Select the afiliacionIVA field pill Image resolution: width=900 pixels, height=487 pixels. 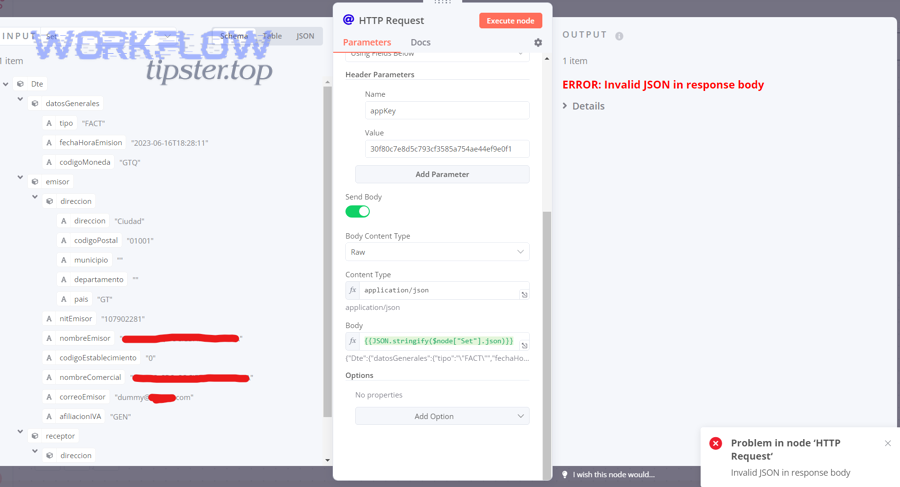pyautogui.click(x=74, y=416)
